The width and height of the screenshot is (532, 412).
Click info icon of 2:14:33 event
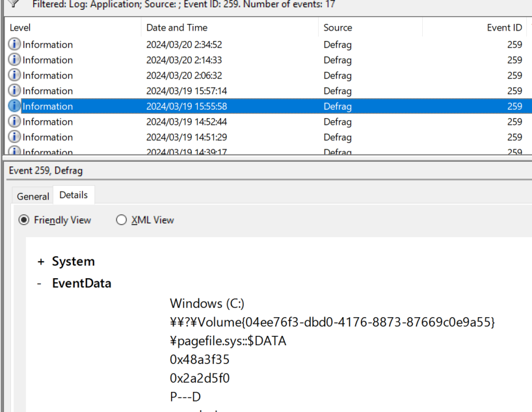click(x=14, y=60)
